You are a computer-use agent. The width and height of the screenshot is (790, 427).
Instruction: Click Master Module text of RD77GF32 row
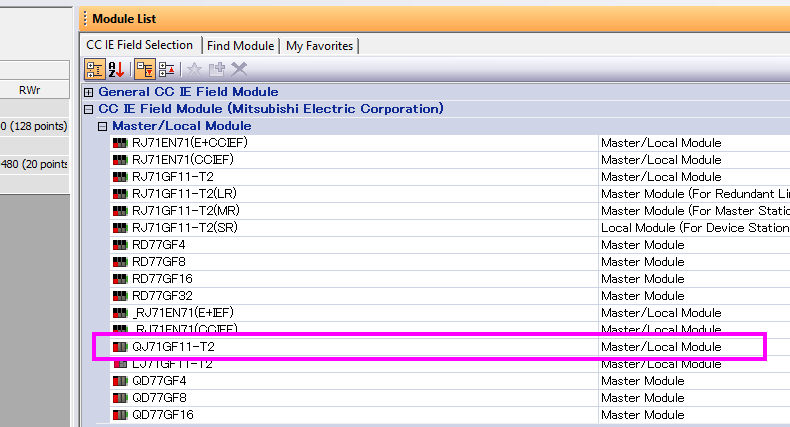point(642,296)
